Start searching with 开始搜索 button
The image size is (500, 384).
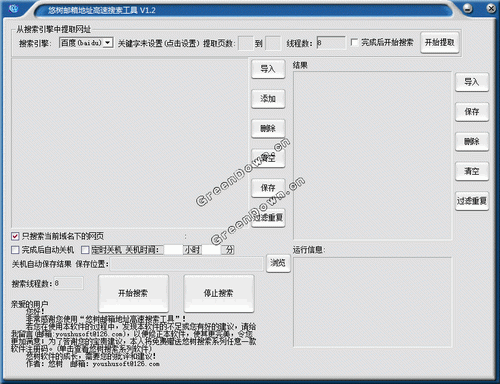[x=133, y=293]
